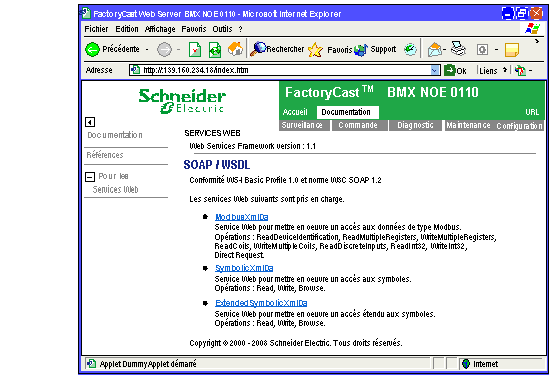Click the mail envelope icon in toolbar

pos(435,49)
